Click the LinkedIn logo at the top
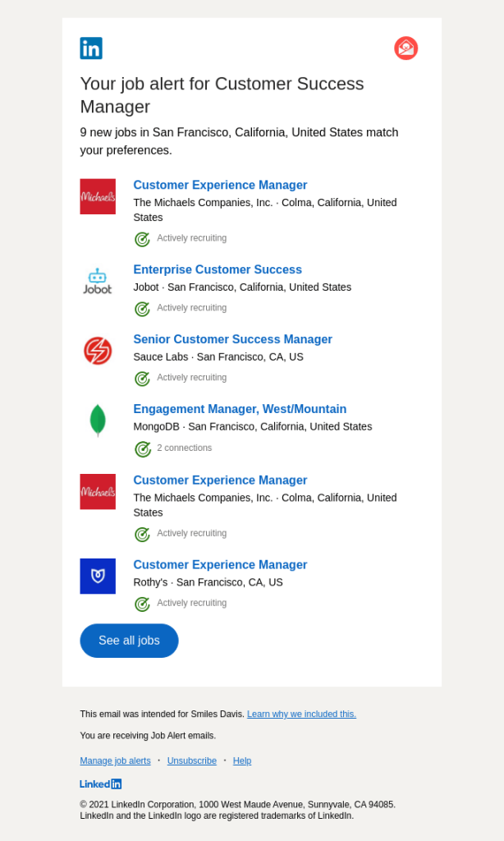Image resolution: width=504 pixels, height=841 pixels. tap(91, 48)
